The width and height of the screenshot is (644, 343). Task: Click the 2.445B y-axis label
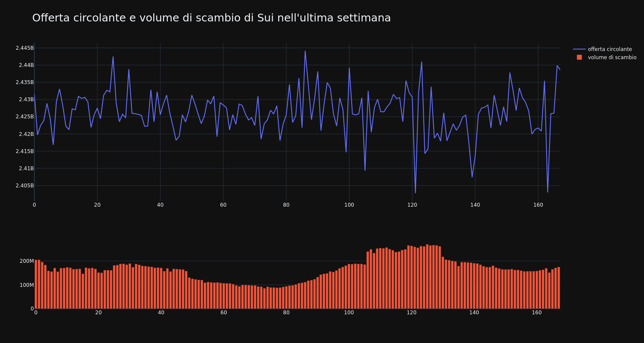coord(24,48)
